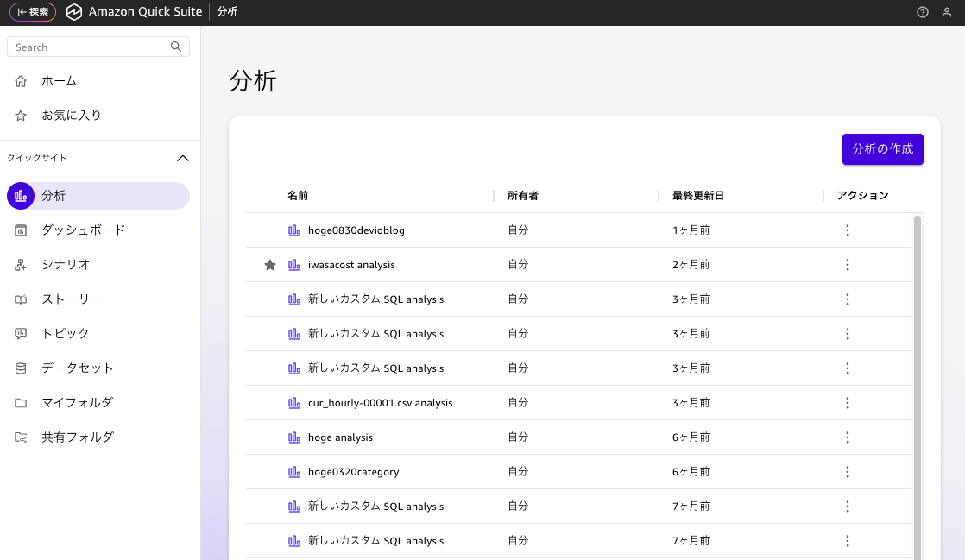Open analysis icon for hoge0830devioblog
The image size is (965, 560).
[294, 230]
